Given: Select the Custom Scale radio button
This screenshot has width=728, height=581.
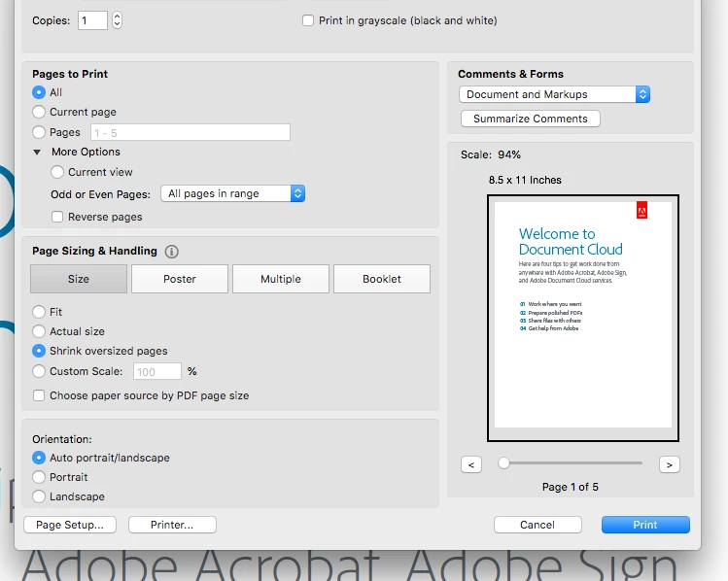Looking at the screenshot, I should [x=39, y=371].
